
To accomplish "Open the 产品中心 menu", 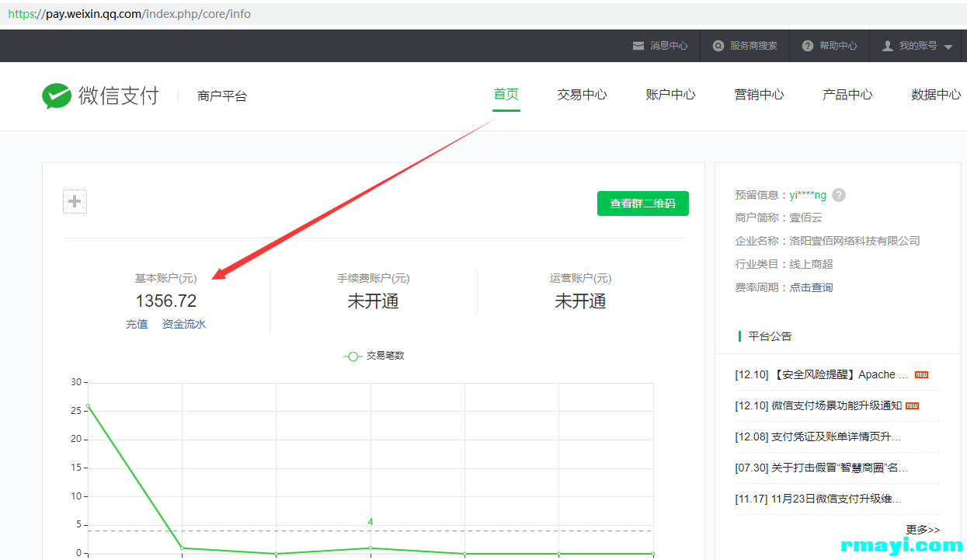I will (847, 95).
